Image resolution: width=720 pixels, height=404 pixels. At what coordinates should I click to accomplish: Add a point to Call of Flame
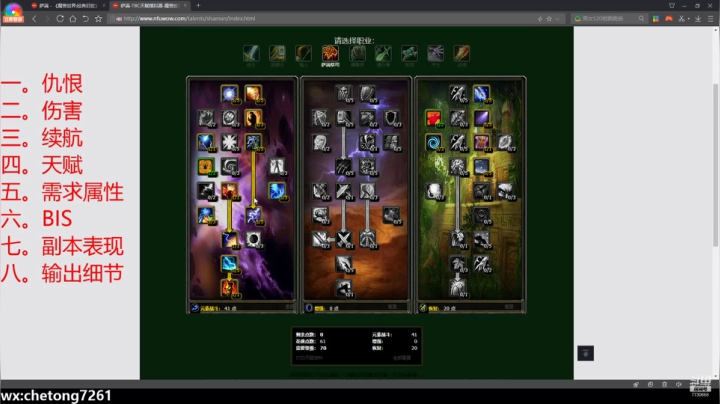click(x=253, y=118)
